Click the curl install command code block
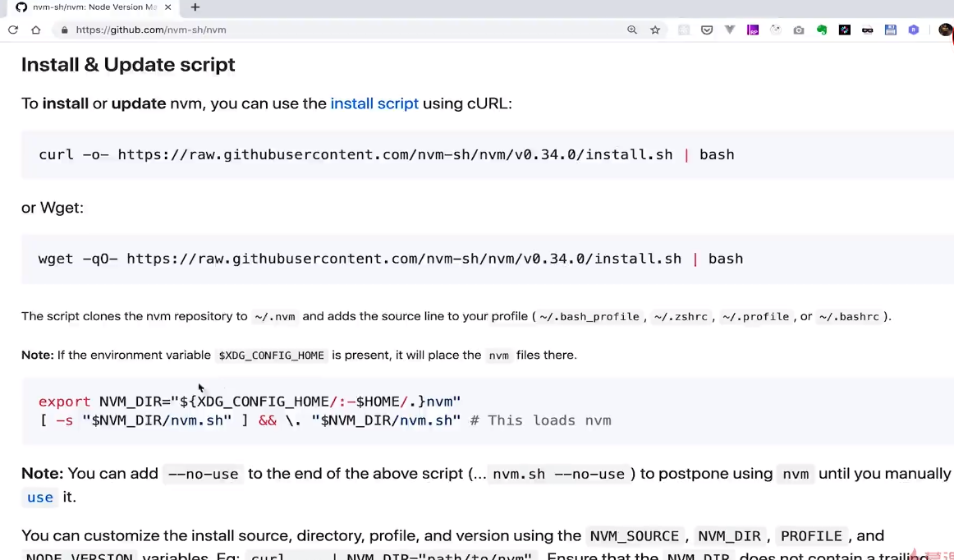The height and width of the screenshot is (560, 954). [487, 154]
